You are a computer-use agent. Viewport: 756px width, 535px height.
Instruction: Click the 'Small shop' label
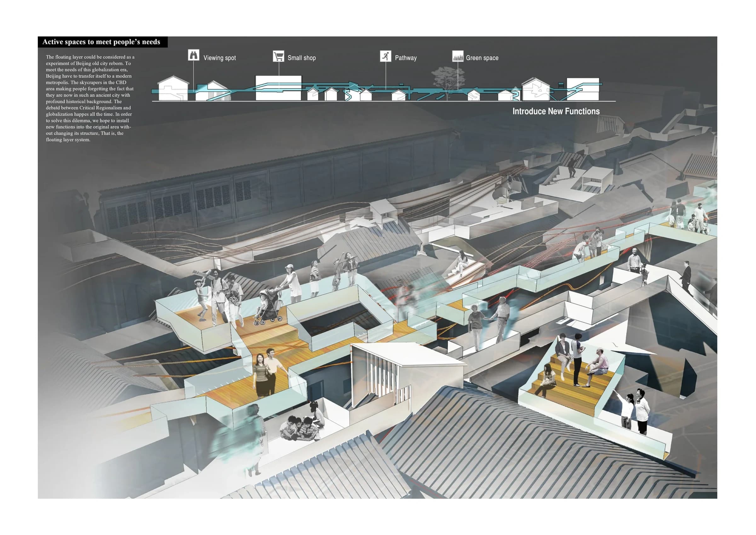tap(301, 58)
